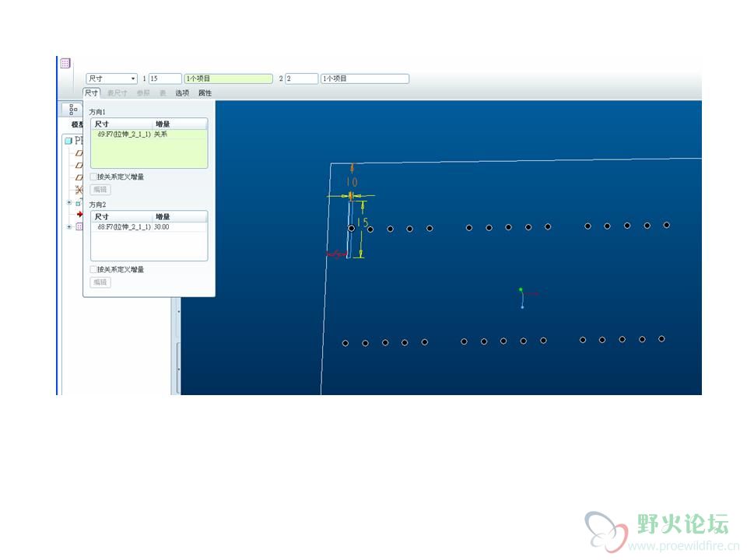Select the pattern feature icon in model tree

coord(79,226)
